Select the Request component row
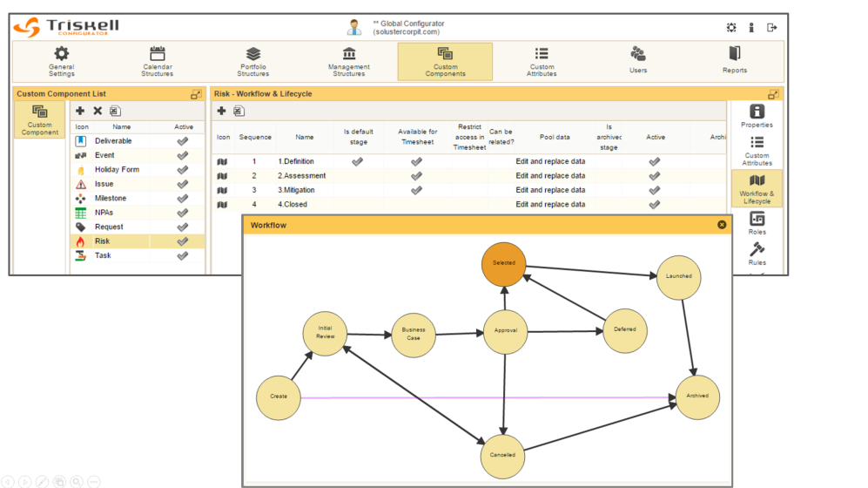868x488 pixels. [x=138, y=227]
